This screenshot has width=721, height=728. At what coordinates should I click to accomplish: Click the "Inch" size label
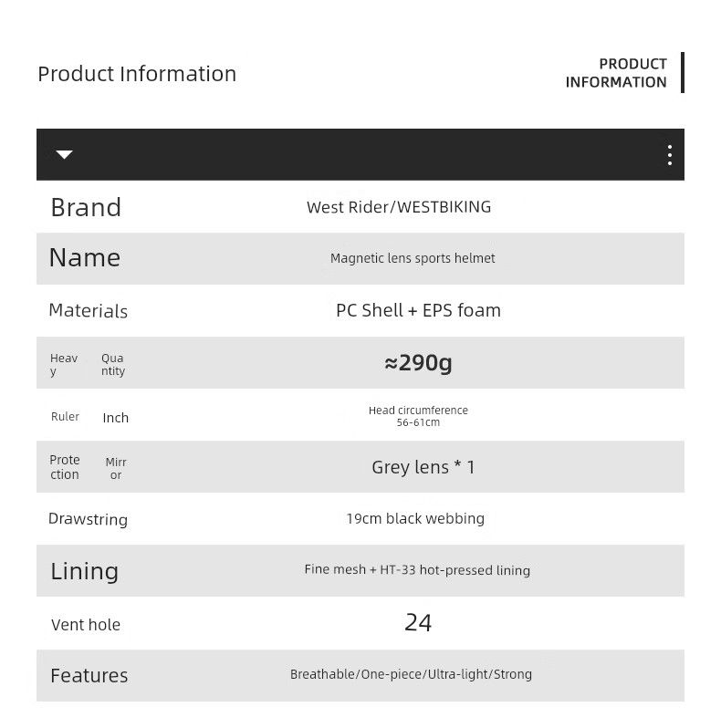[x=116, y=418]
